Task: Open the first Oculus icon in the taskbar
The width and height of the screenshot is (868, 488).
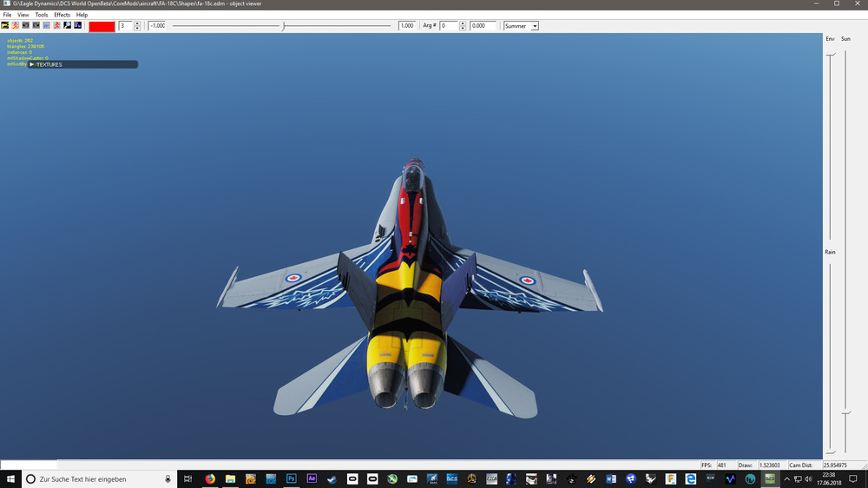Action: coord(352,479)
